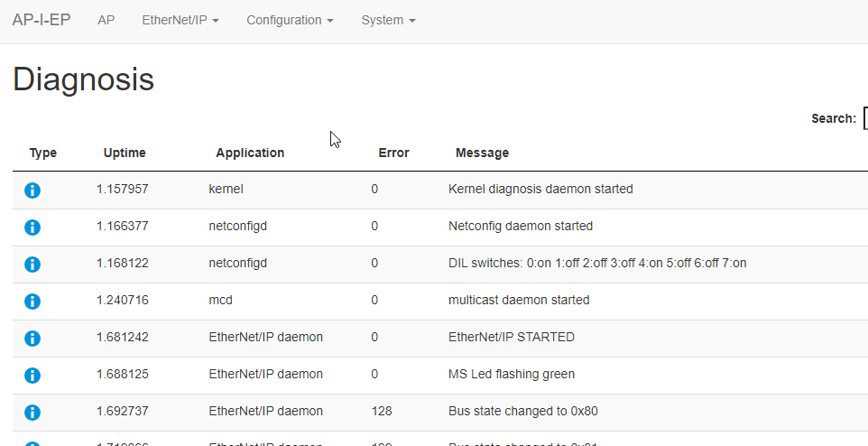Click info icon in DIL switches row
The height and width of the screenshot is (446, 868).
point(32,265)
